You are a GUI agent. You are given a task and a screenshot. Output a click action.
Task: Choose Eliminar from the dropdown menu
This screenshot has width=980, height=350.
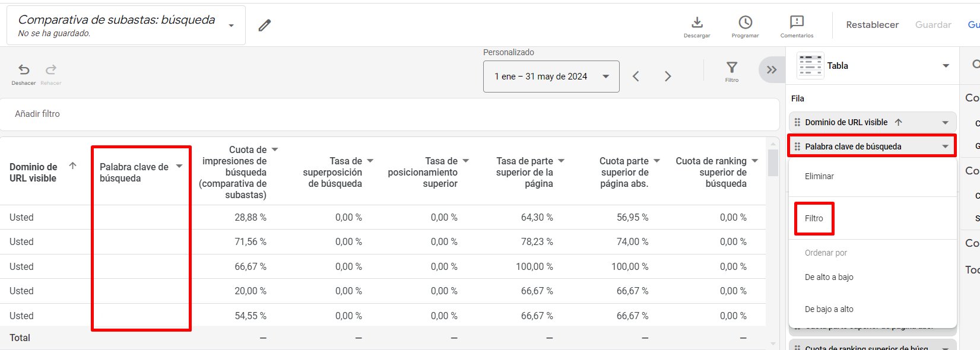(x=819, y=176)
